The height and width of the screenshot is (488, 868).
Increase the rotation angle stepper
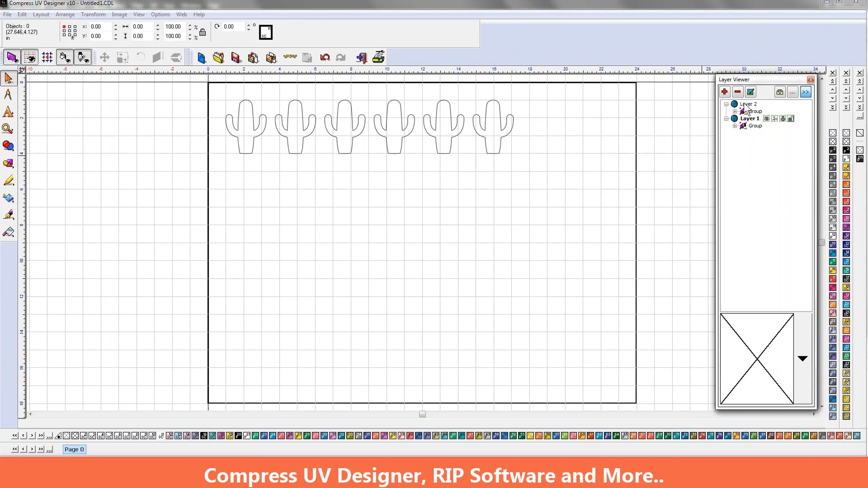[x=248, y=25]
